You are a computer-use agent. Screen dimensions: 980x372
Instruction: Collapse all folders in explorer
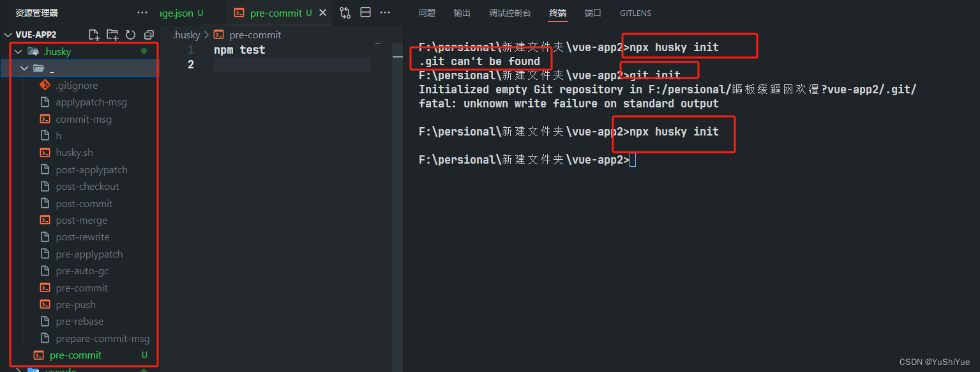click(149, 35)
